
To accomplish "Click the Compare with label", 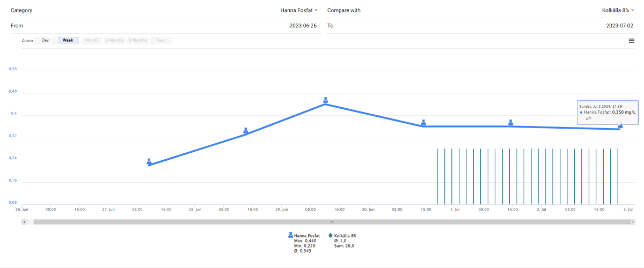I will point(343,10).
